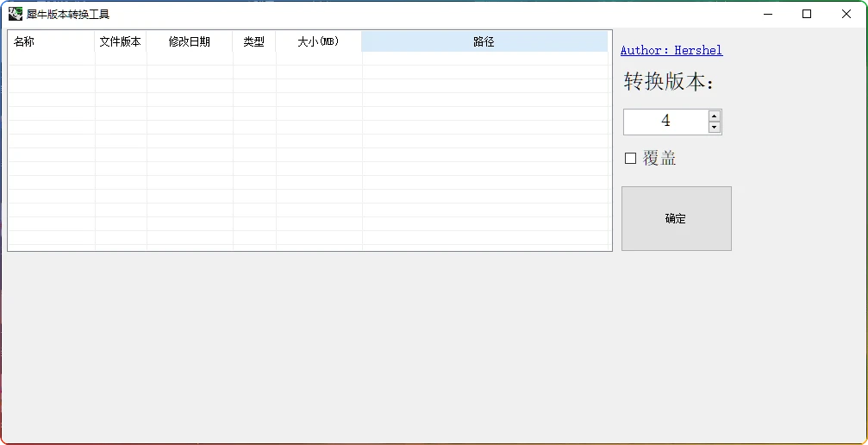Click the 确定 button
This screenshot has width=868, height=445.
pyautogui.click(x=677, y=218)
